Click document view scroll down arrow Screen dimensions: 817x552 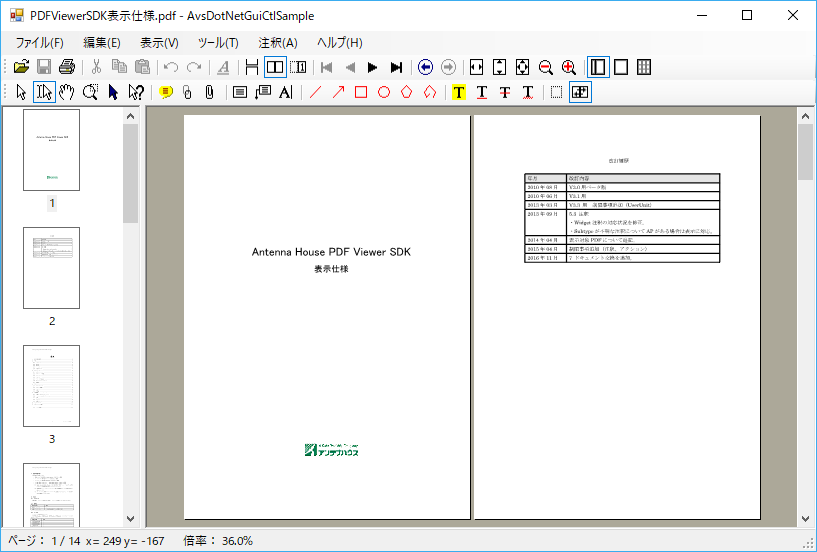pyautogui.click(x=805, y=519)
